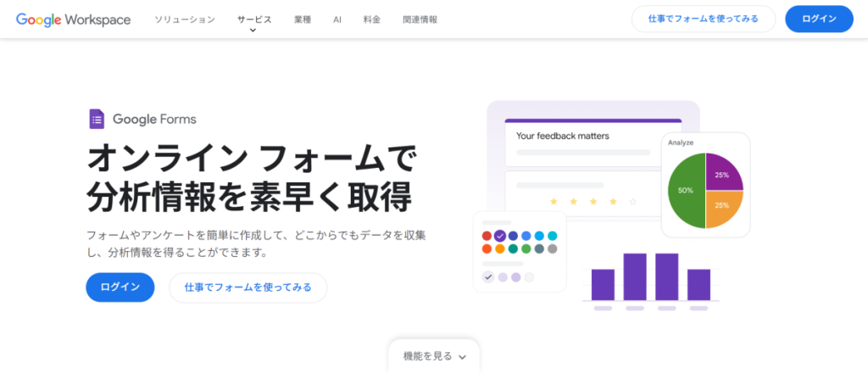The image size is (868, 374).
Task: Expand the サービス menu arrow
Action: (x=253, y=31)
